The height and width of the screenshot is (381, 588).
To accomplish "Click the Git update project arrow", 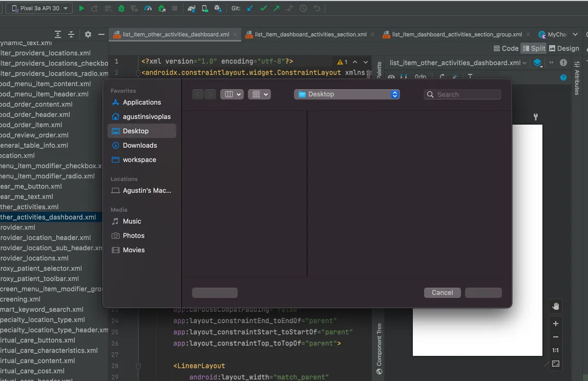I will coord(250,8).
